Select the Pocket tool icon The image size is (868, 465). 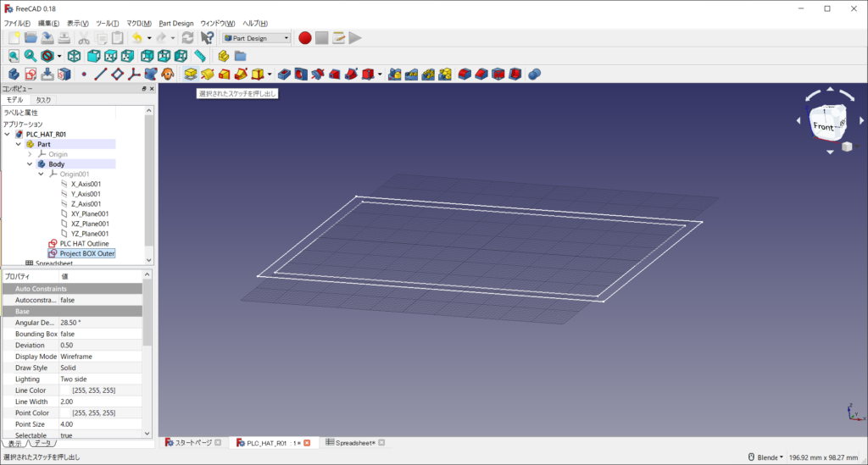click(284, 75)
